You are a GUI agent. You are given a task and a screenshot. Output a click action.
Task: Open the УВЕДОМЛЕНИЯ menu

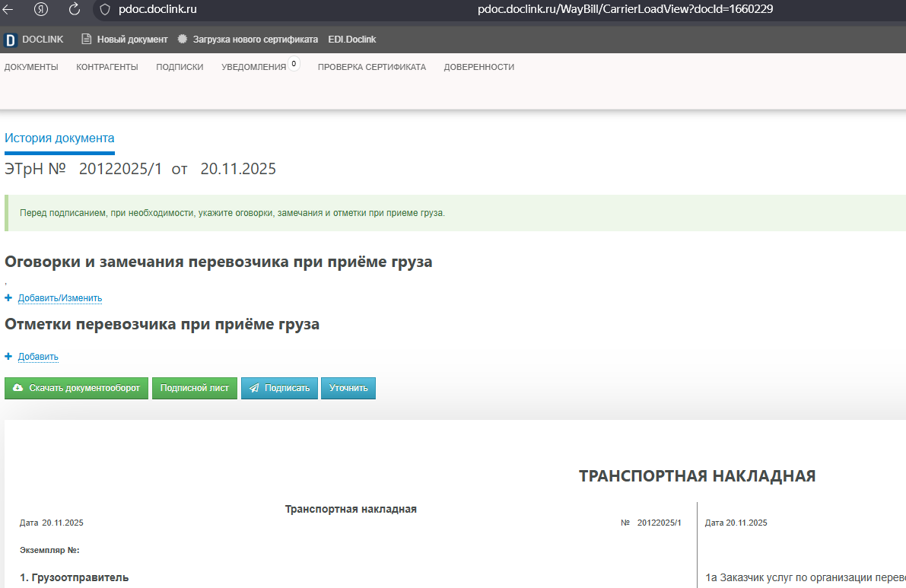click(x=253, y=67)
